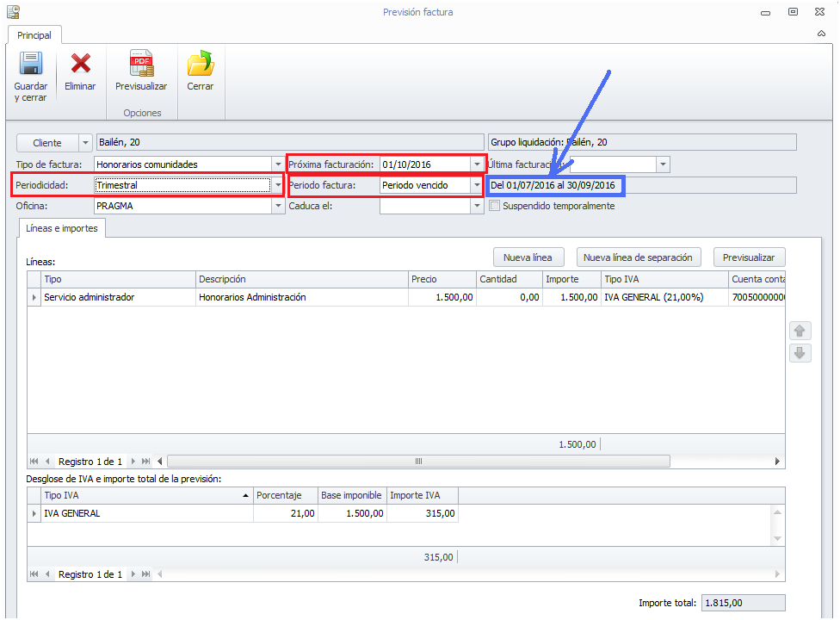Click the empty Caduca el date field
This screenshot has height=620, width=840.
pos(425,206)
